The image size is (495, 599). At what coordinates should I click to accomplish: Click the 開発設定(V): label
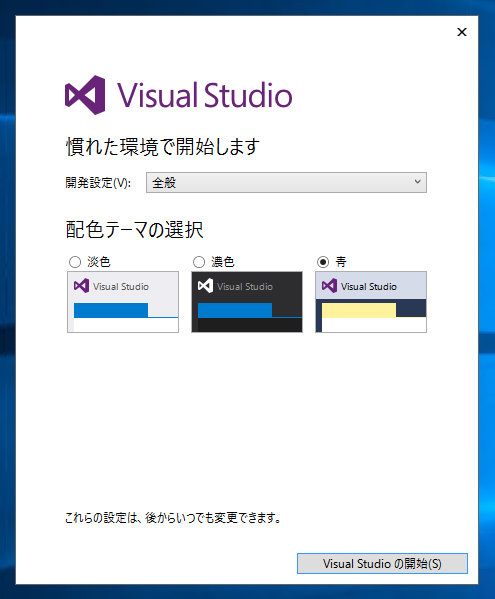(98, 183)
